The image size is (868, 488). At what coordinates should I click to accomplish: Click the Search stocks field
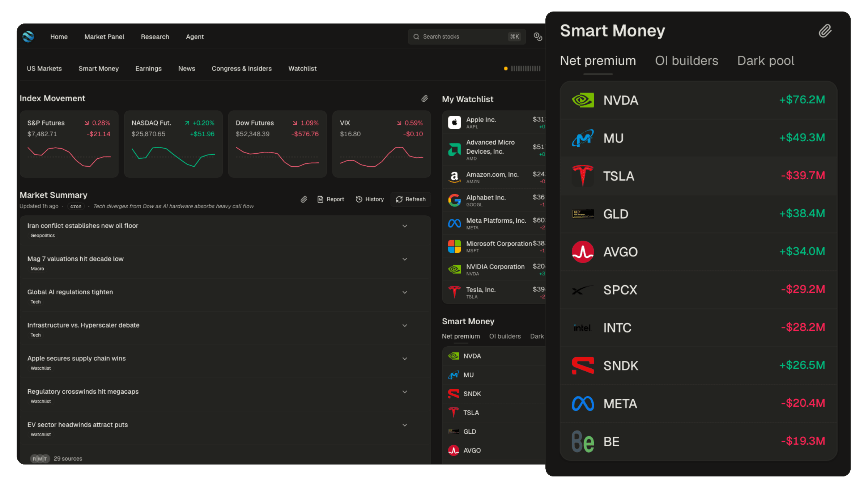pos(467,37)
